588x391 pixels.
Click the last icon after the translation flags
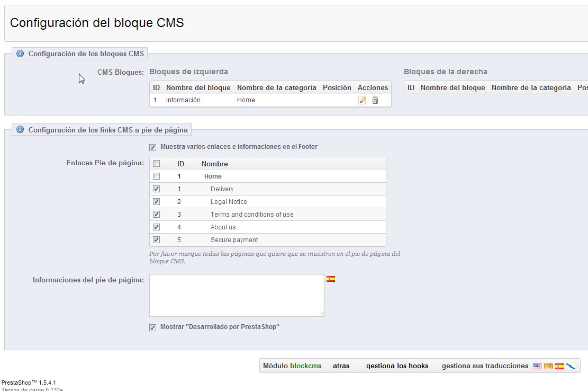(571, 366)
